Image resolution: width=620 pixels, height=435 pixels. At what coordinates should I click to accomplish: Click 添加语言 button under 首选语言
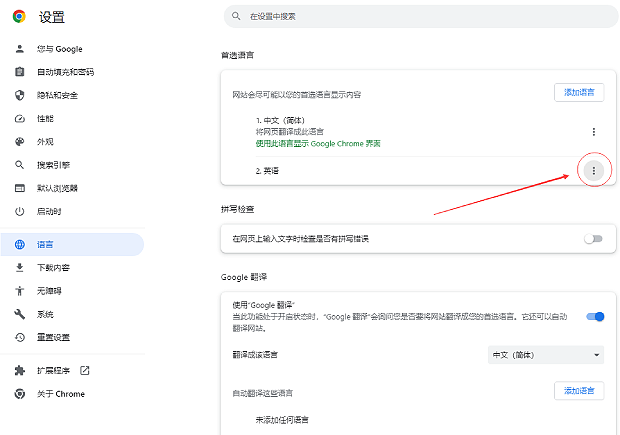tap(579, 93)
